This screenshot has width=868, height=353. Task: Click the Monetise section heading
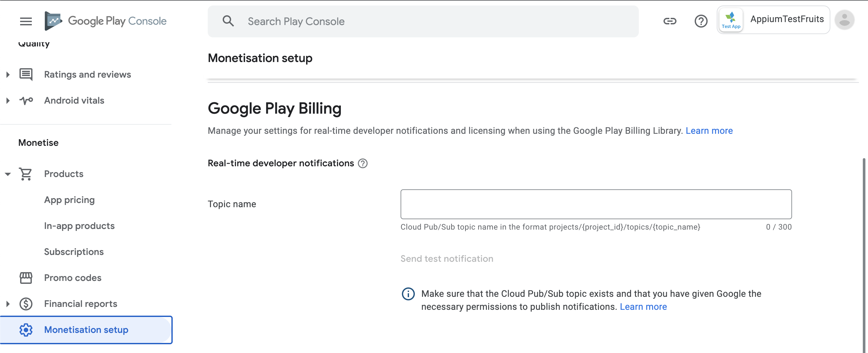point(38,143)
